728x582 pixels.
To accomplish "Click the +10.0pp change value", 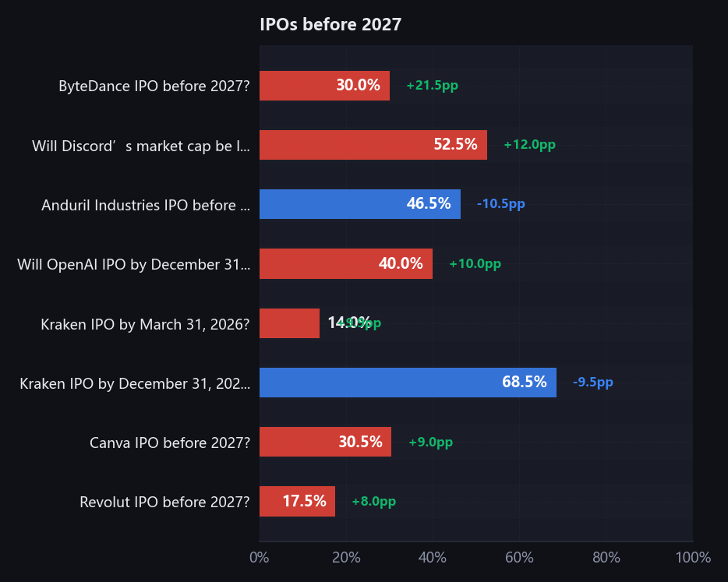I will [475, 264].
